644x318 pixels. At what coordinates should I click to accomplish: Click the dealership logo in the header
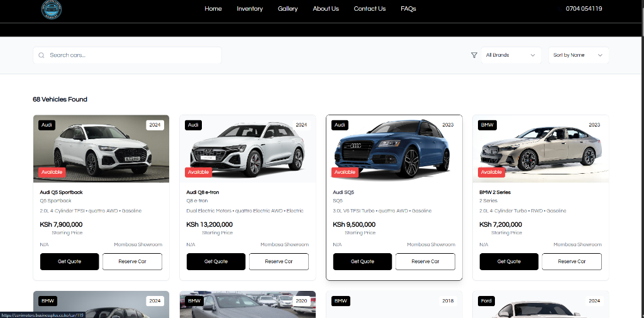52,9
